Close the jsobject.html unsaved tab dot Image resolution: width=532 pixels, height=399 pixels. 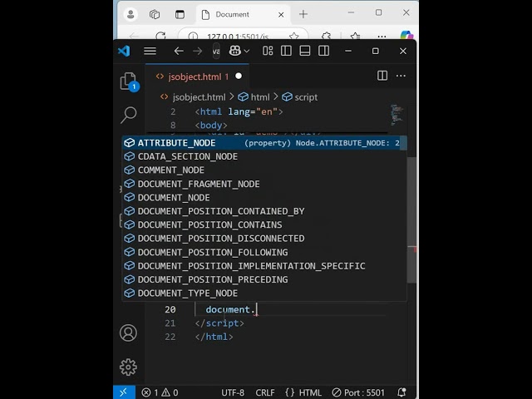coord(239,76)
